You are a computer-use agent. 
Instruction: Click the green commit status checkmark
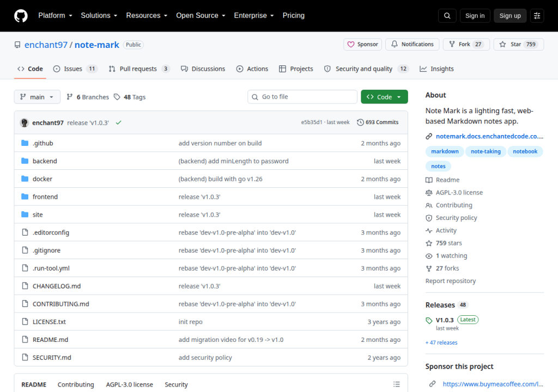click(118, 122)
